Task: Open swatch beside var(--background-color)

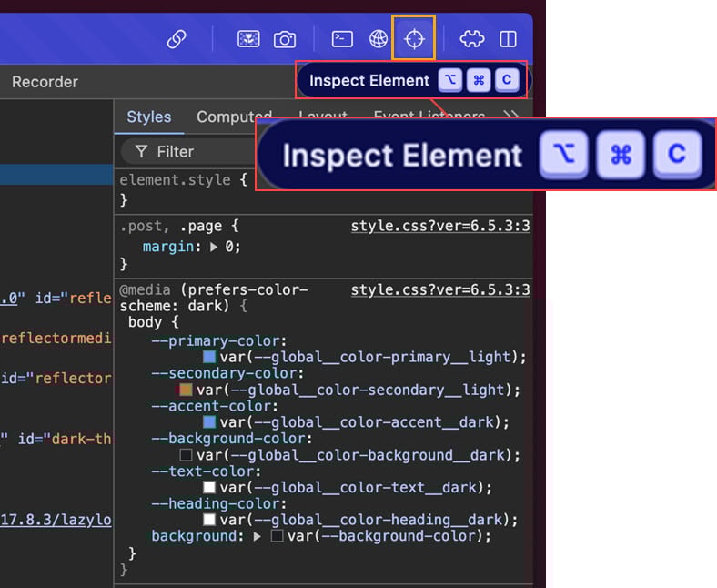Action: click(277, 536)
